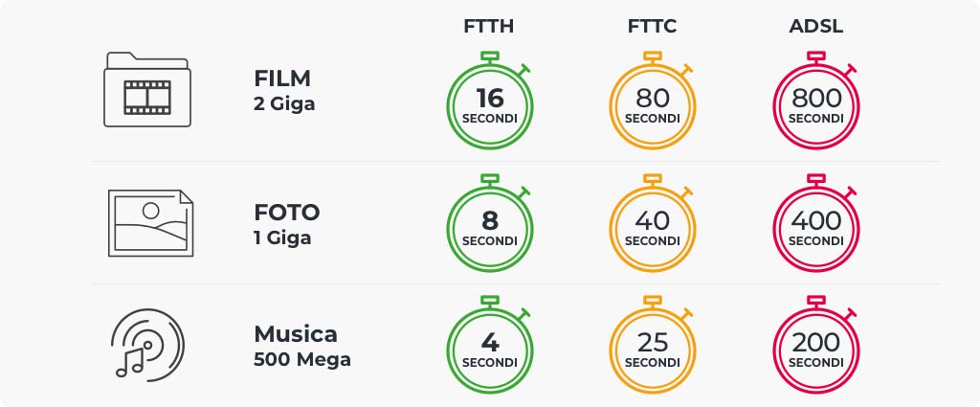Viewport: 980px width, 407px height.
Task: Select the green 16 seconds stopwatch
Action: pos(489,101)
